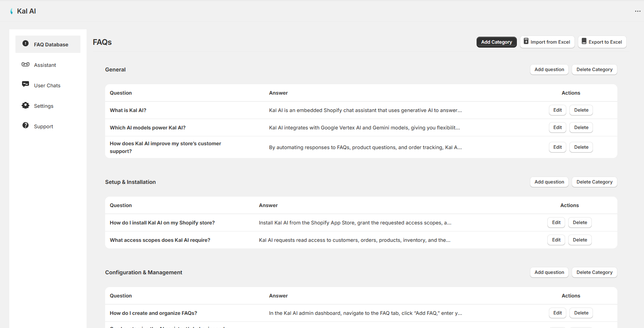644x328 pixels.
Task: Click the Export to Excel file icon
Action: pos(584,41)
